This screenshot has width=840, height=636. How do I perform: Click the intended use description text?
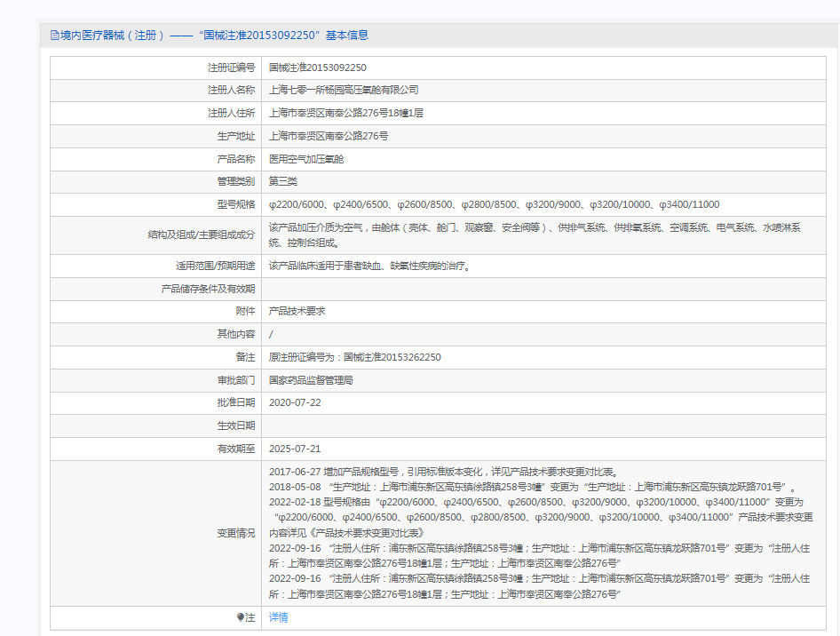tap(368, 266)
